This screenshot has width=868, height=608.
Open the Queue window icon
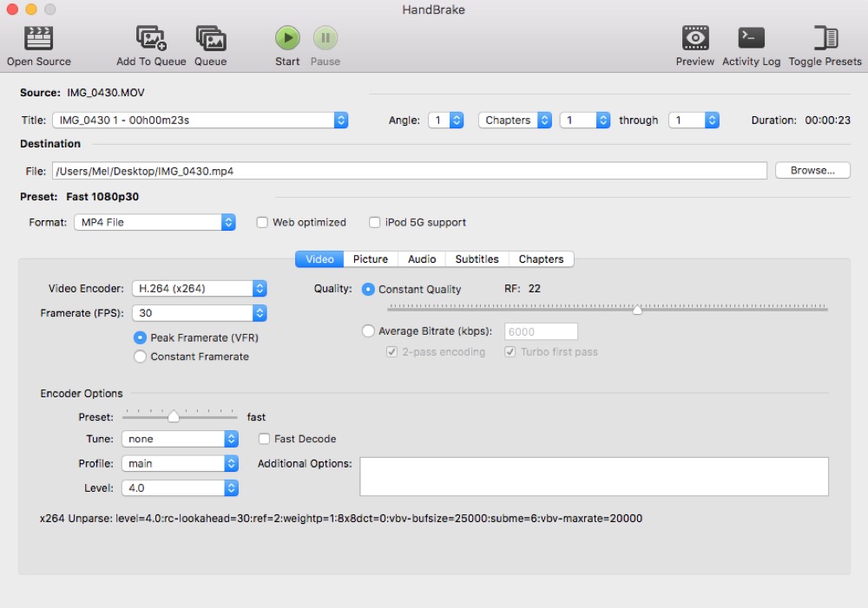210,38
